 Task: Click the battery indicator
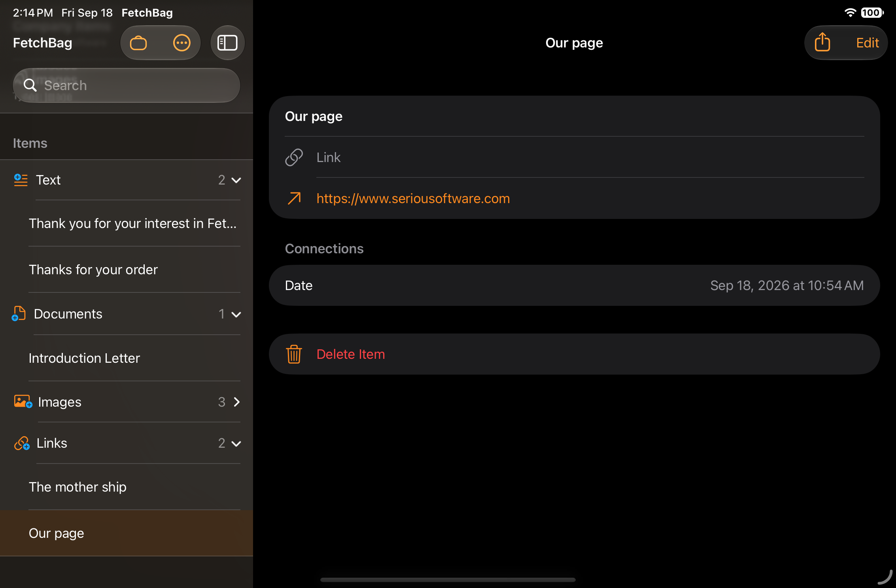point(872,12)
